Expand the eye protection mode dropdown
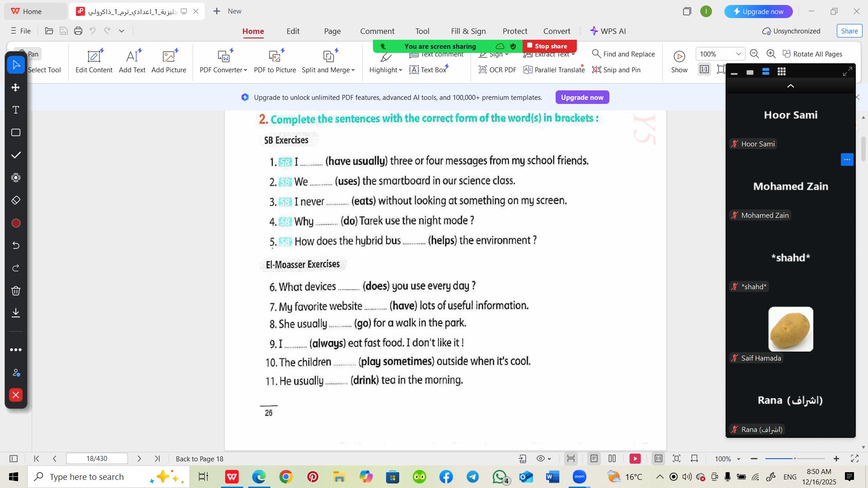This screenshot has height=488, width=868. pyautogui.click(x=550, y=459)
